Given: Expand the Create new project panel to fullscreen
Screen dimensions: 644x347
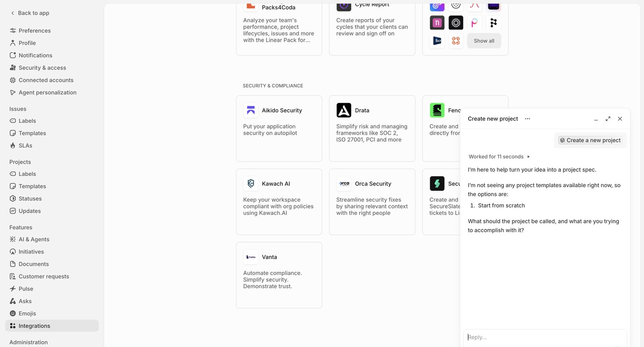Looking at the screenshot, I should pos(608,119).
